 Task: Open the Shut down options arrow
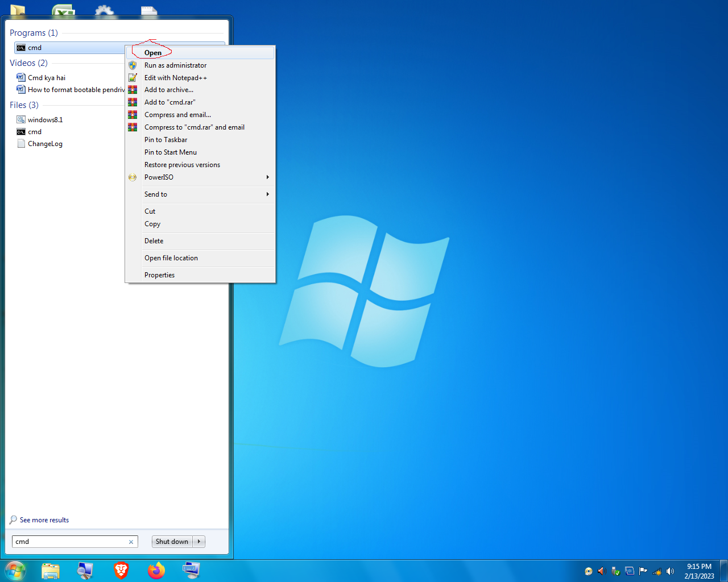pos(199,542)
